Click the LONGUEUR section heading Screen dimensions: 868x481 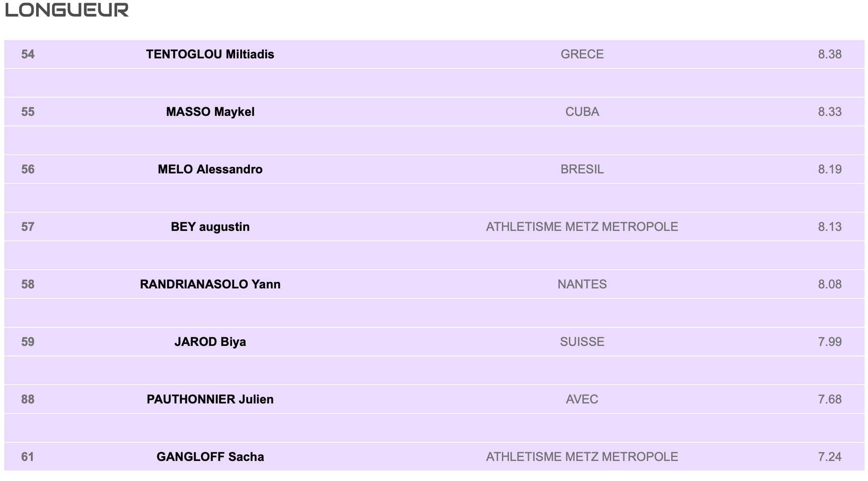pos(67,10)
